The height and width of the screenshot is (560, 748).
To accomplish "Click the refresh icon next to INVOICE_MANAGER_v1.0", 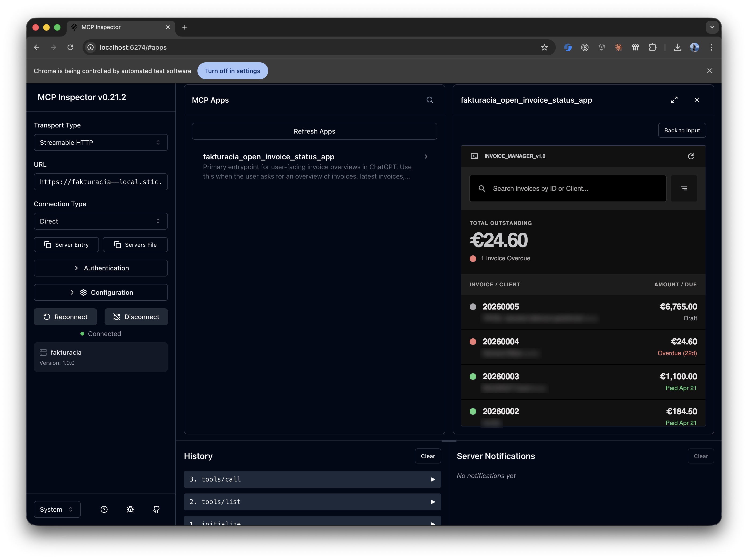I will [691, 156].
